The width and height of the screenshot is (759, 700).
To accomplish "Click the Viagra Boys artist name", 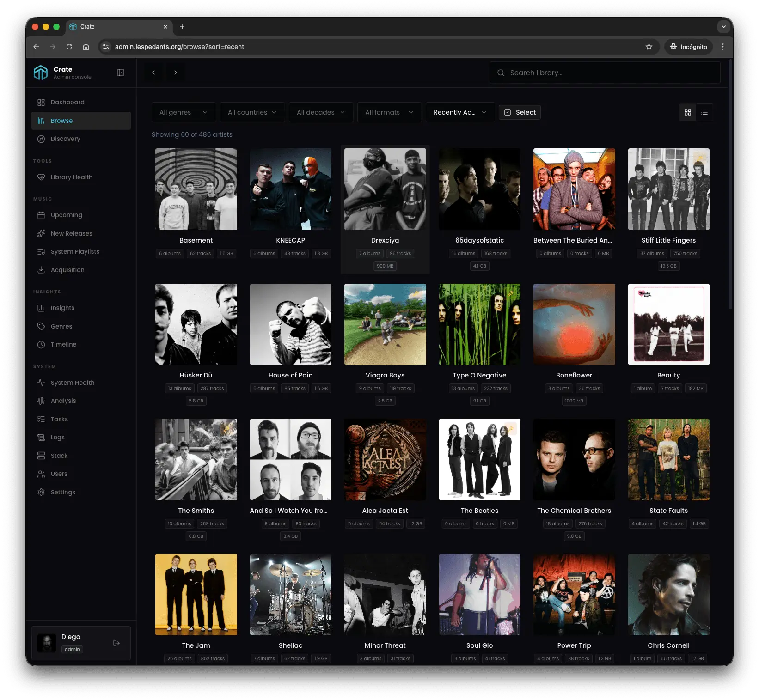I will click(x=385, y=375).
